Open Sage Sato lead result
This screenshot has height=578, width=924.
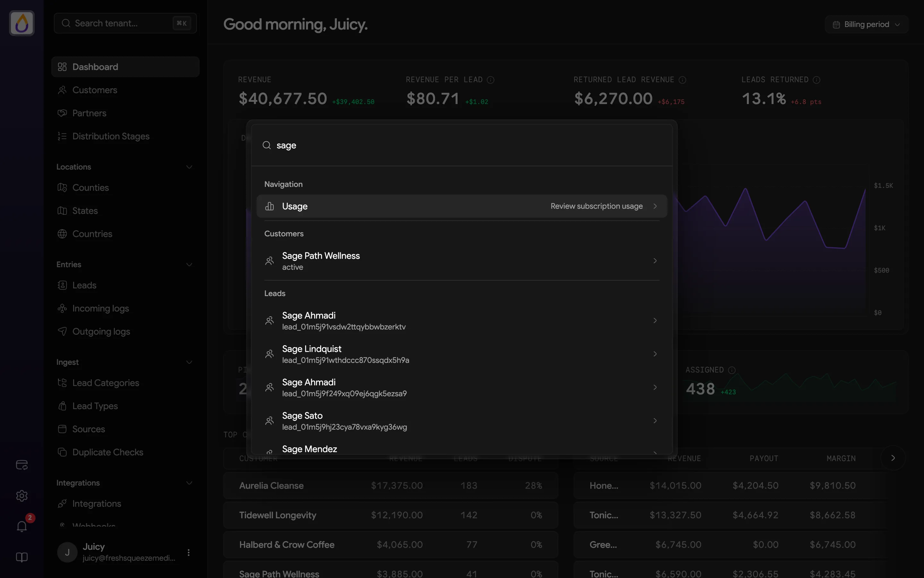pyautogui.click(x=462, y=421)
